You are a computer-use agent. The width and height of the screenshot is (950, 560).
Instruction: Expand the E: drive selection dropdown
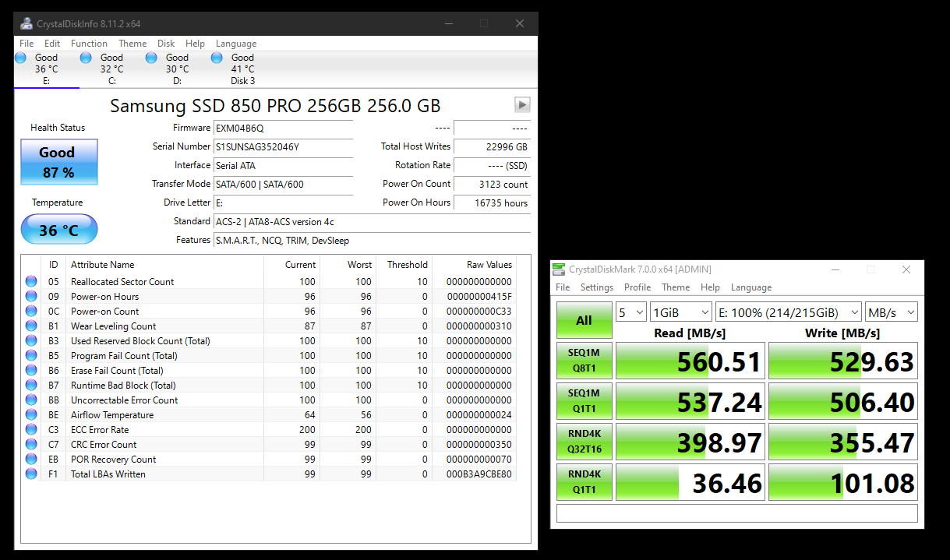tap(789, 312)
